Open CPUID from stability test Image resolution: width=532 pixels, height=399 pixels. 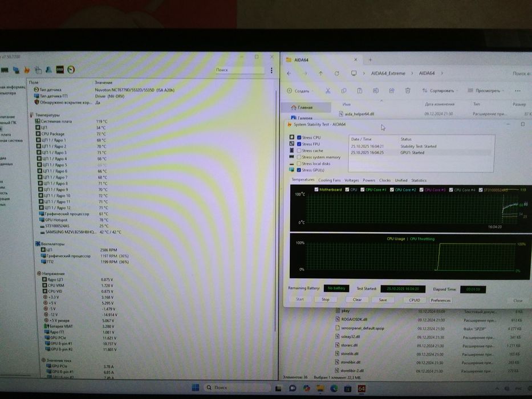pyautogui.click(x=415, y=300)
